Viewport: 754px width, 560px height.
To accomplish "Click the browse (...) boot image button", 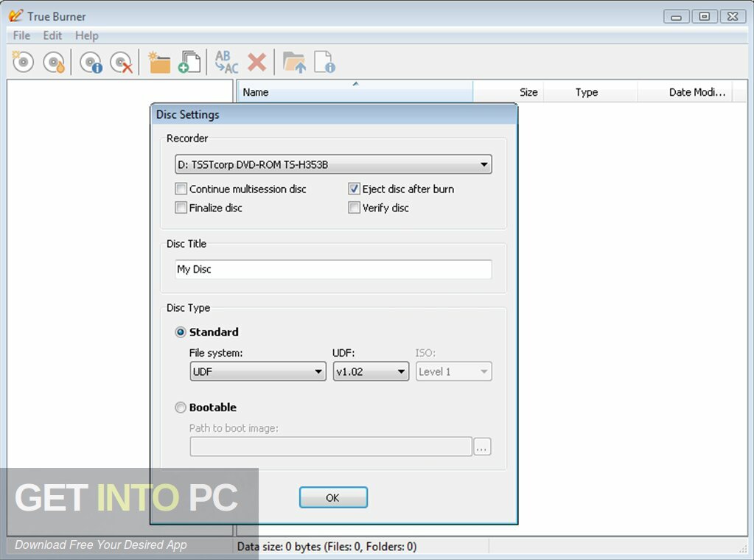I will [482, 447].
